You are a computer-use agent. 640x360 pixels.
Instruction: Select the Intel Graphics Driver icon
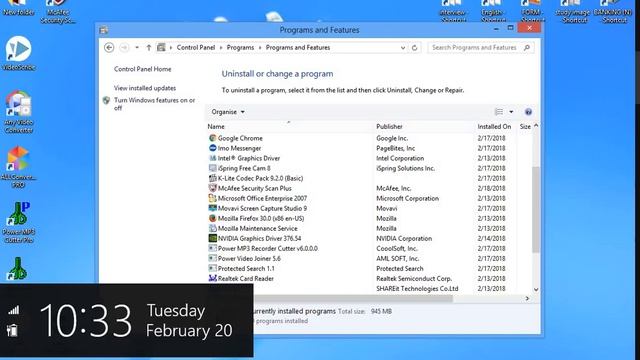pyautogui.click(x=212, y=158)
